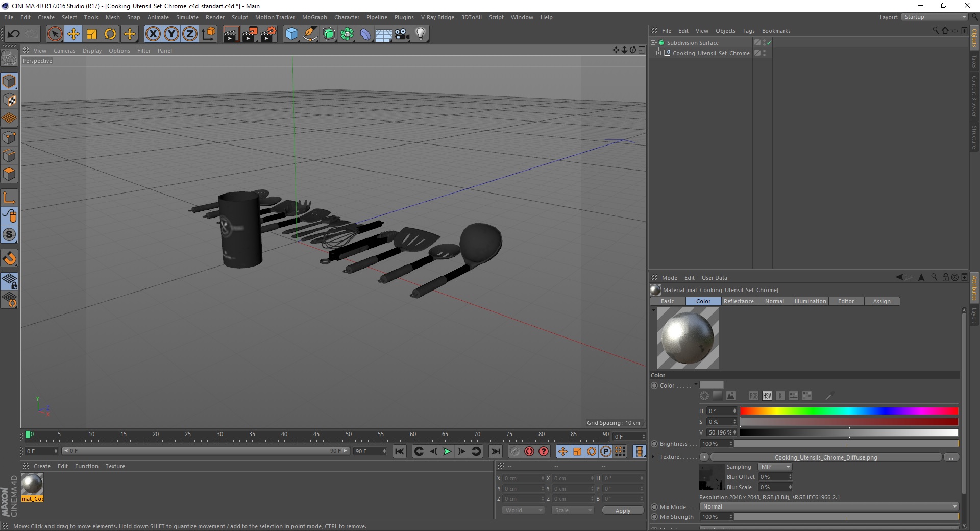Click the Cooking_Utensils_Chrome_Diffuse.png texture button

(x=826, y=457)
